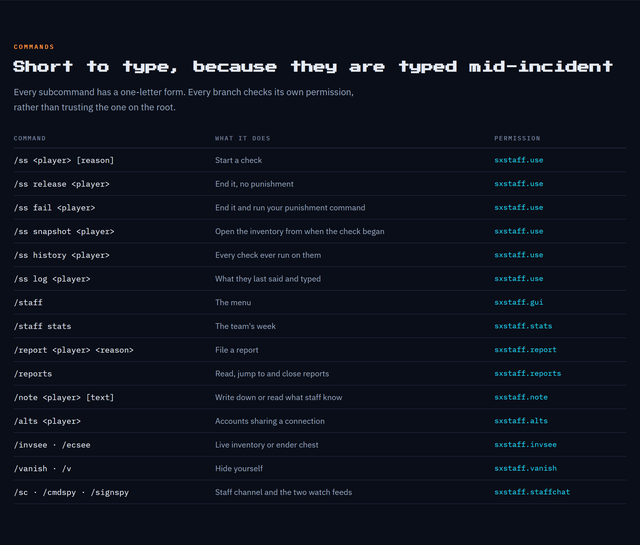Click the '/report <player> <reason>' command cell
This screenshot has height=545, width=640.
[x=73, y=350]
